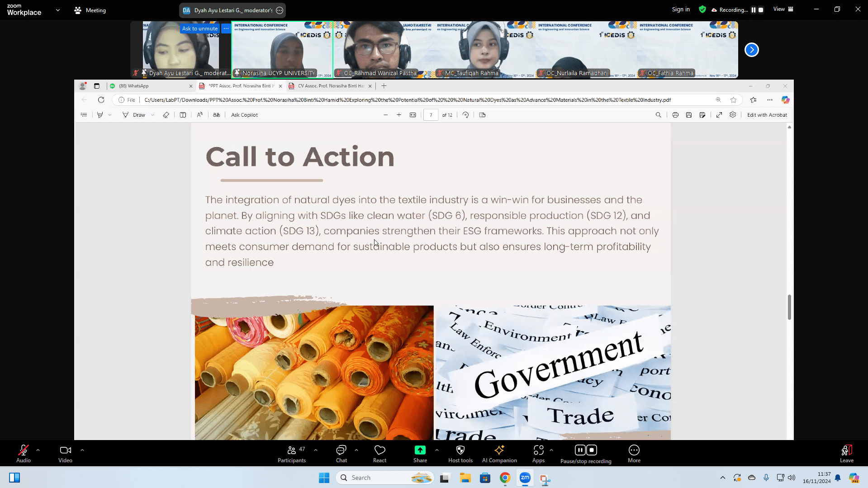Image resolution: width=868 pixels, height=488 pixels.
Task: Print the PDF using the printer icon
Action: [x=675, y=115]
